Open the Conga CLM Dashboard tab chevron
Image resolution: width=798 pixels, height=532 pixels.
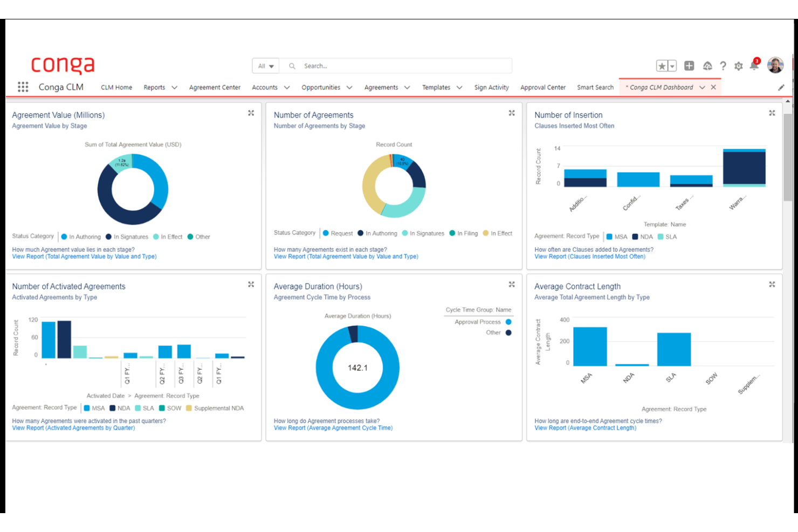702,87
